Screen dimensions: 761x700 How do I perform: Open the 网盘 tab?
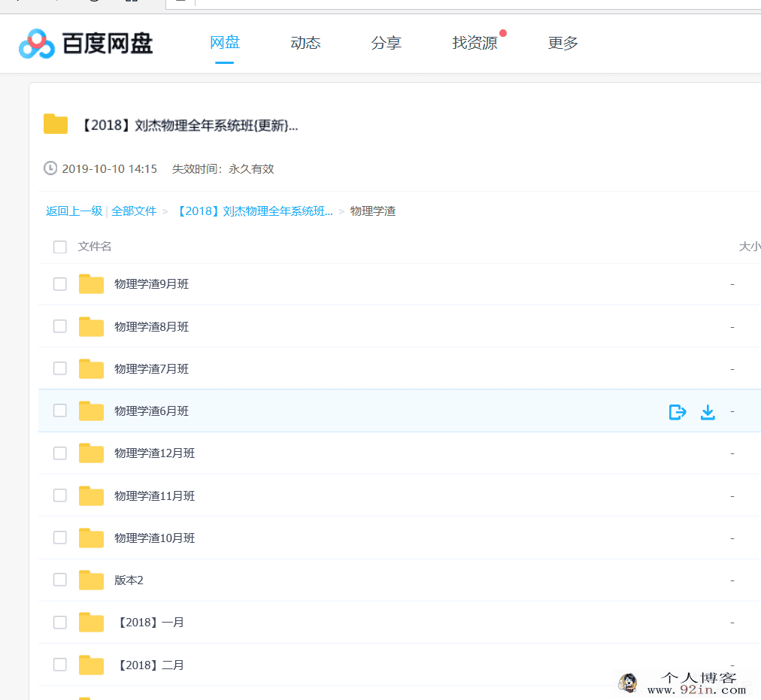pyautogui.click(x=225, y=43)
